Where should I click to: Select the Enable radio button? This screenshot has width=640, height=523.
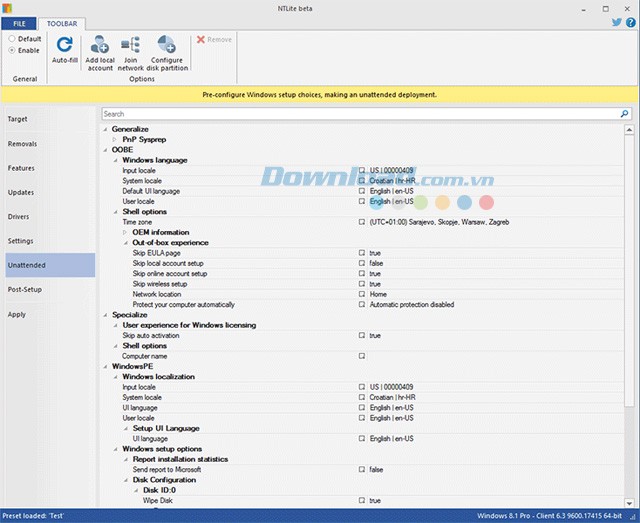[x=12, y=49]
